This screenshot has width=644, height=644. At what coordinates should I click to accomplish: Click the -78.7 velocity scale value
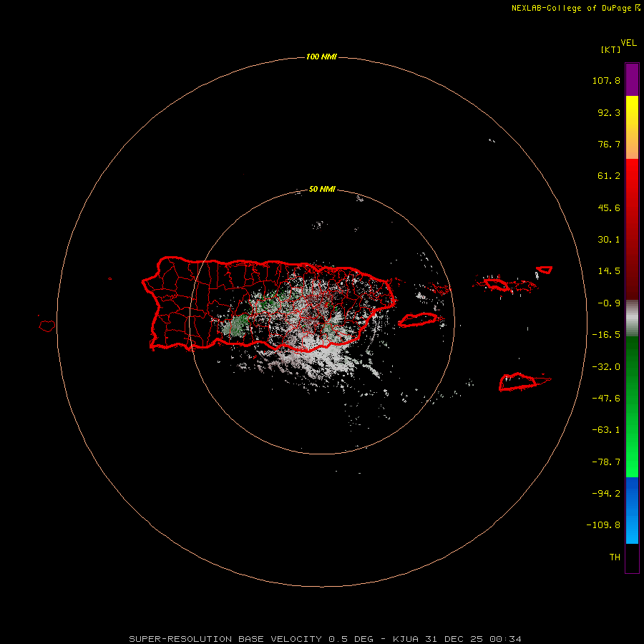click(x=606, y=462)
